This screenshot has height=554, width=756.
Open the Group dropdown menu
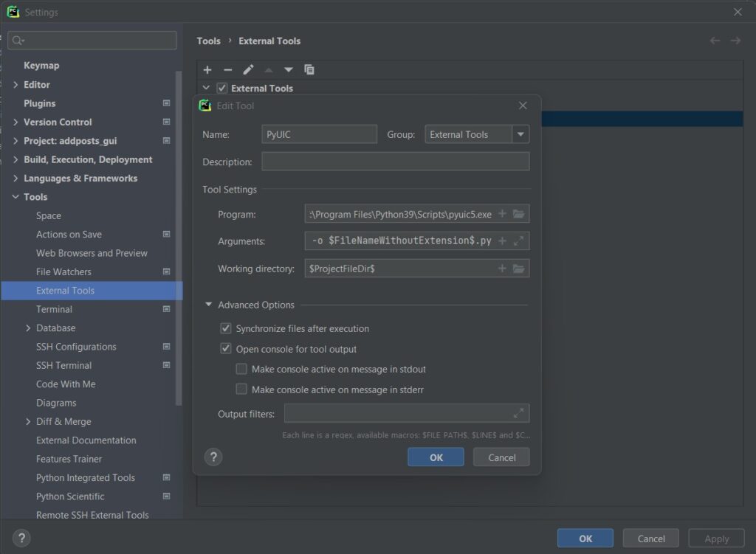point(521,134)
